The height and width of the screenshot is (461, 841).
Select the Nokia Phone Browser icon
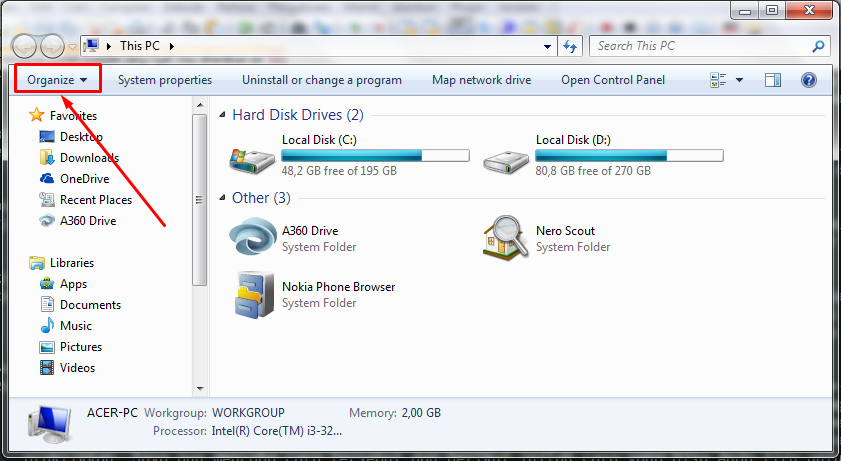tap(254, 295)
